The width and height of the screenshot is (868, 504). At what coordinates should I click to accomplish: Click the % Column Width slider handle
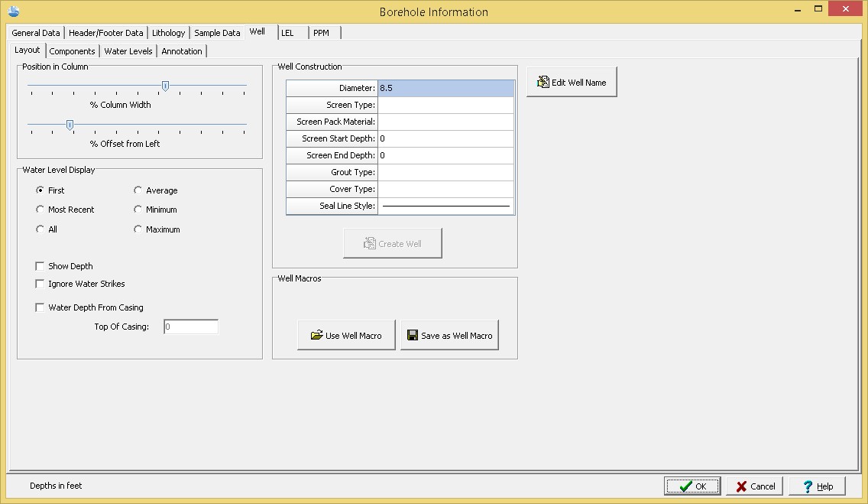click(165, 86)
